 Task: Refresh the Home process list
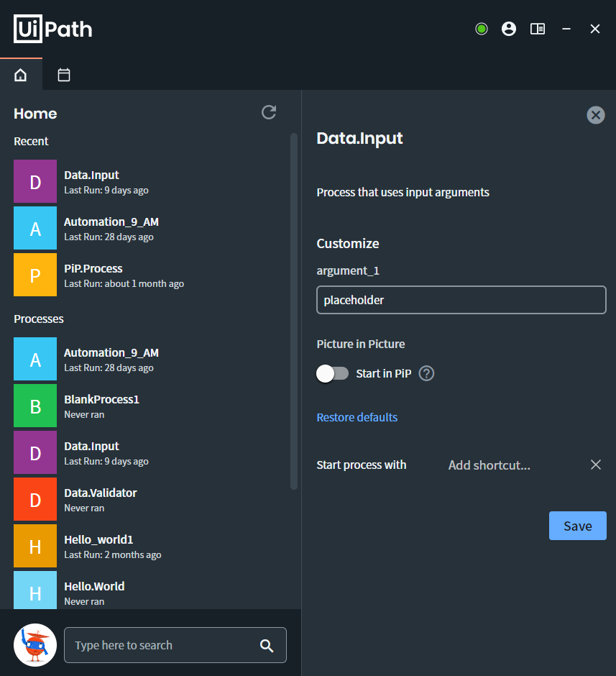(x=269, y=112)
